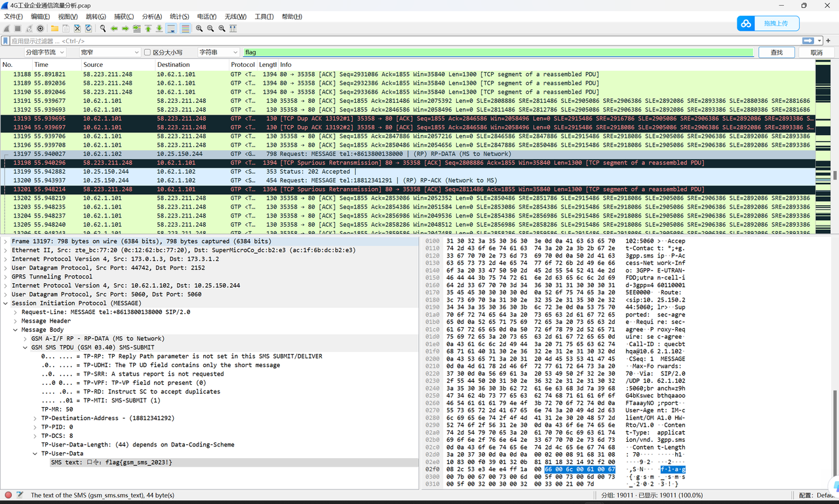Collapse the Session Initiation Protocol section

[x=6, y=303]
